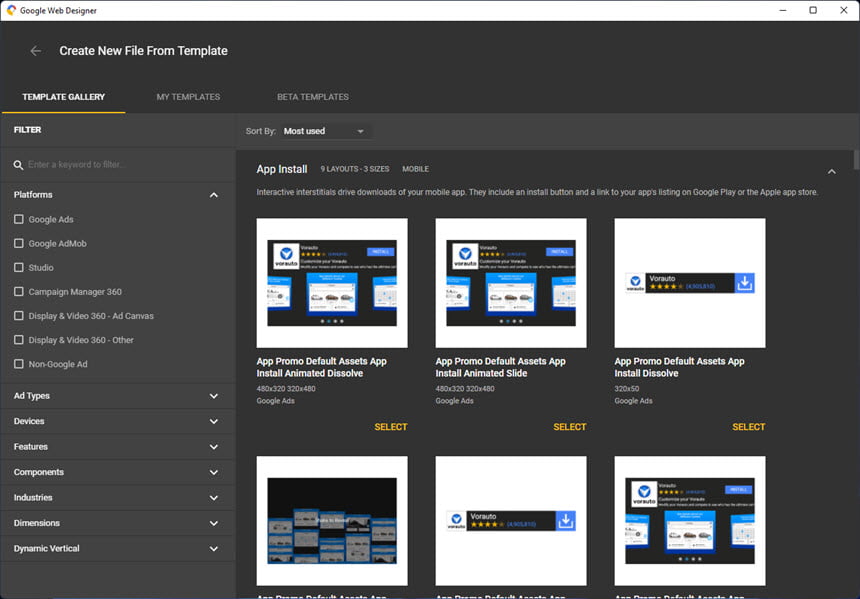860x599 pixels.
Task: Expand the Dimensions filter group
Action: click(214, 523)
